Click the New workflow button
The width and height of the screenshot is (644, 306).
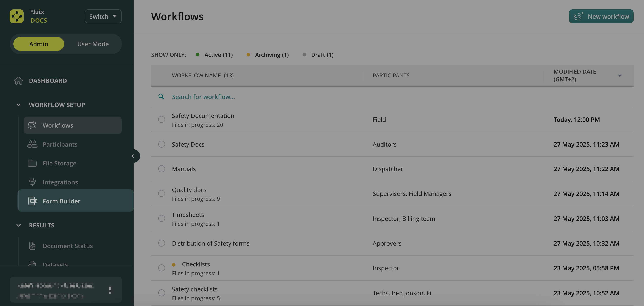click(x=601, y=17)
